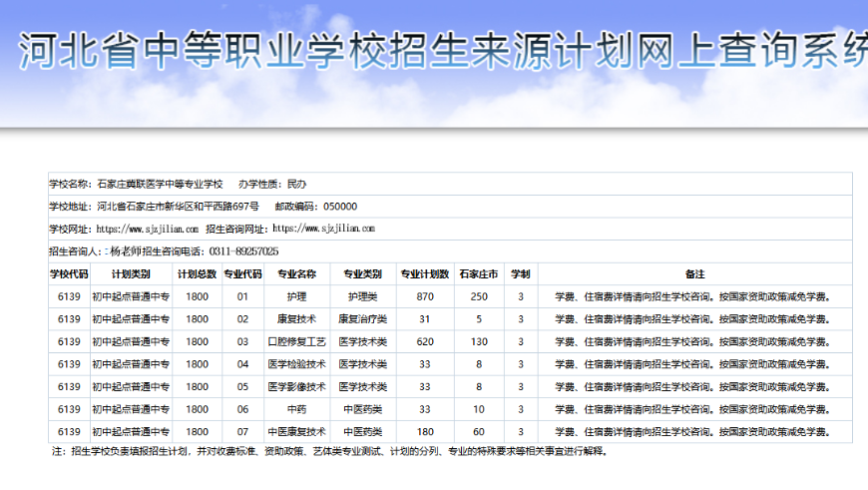This screenshot has height=490, width=868.
Task: Click the plan count 870 cell
Action: pyautogui.click(x=425, y=296)
